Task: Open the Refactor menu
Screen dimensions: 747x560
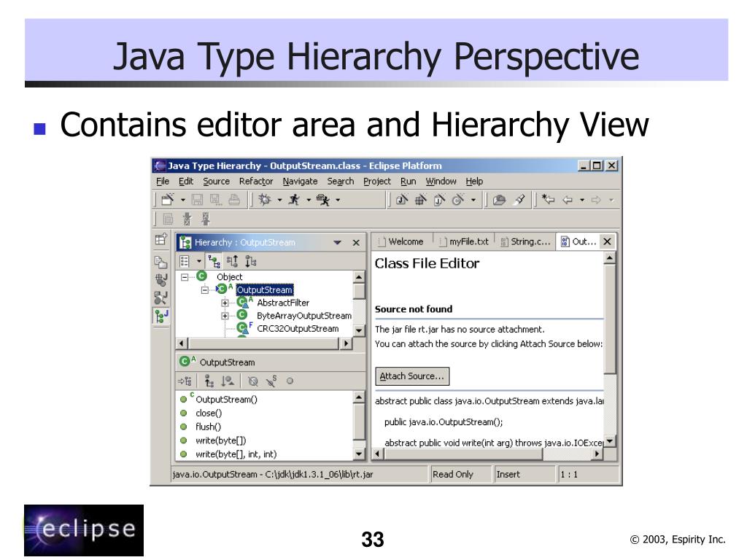Action: click(x=256, y=182)
